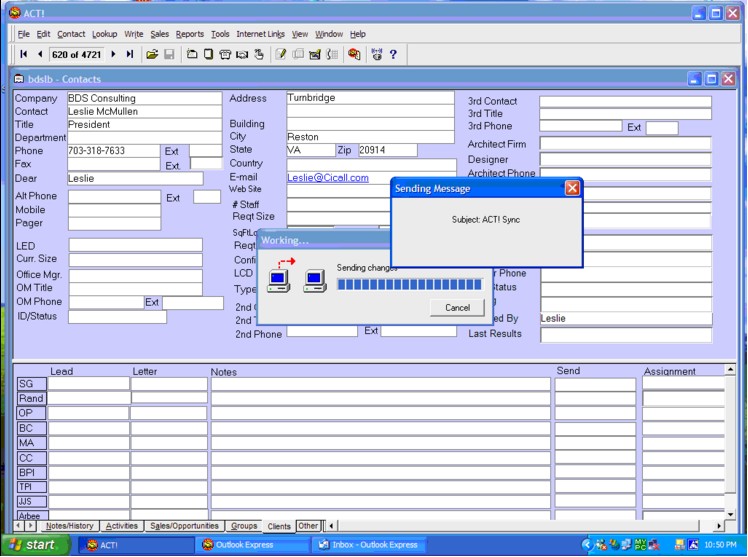Open the Leslie@Cicall.com e-mail link
The width and height of the screenshot is (748, 557).
click(328, 177)
